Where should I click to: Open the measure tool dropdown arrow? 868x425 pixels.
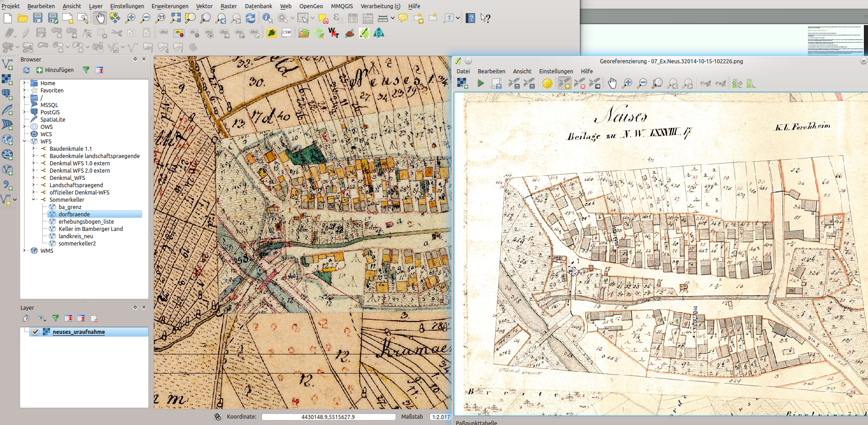393,18
